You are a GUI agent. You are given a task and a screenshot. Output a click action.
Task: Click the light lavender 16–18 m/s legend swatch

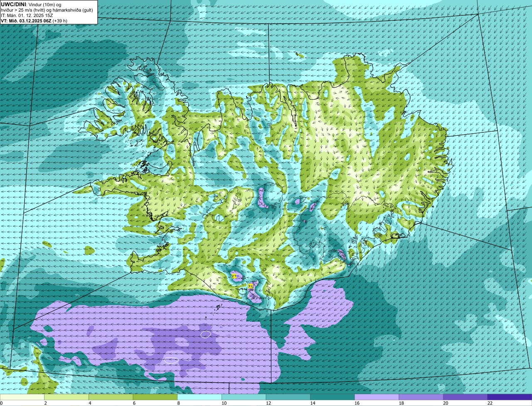(377, 397)
